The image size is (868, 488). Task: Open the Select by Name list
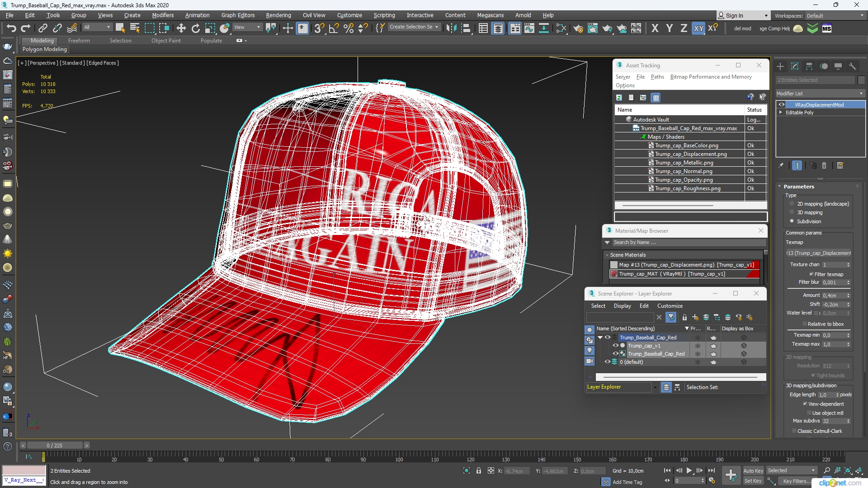click(135, 28)
